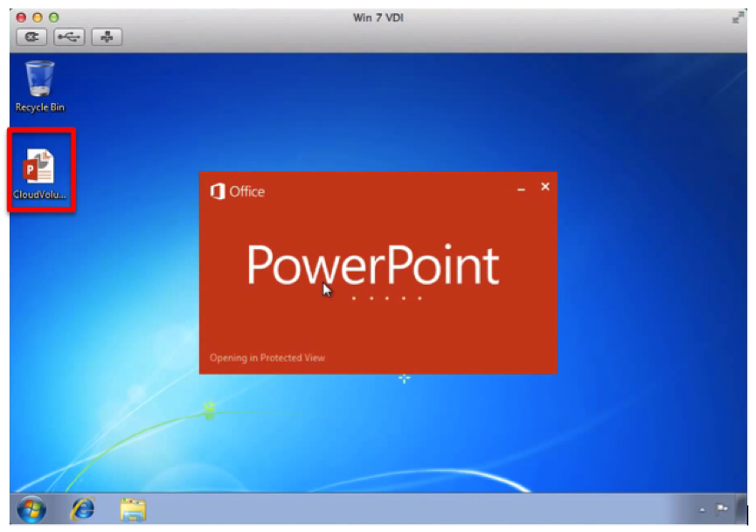Minimize the PowerPoint splash screen
Screen dimensions: 756x532
tap(521, 190)
